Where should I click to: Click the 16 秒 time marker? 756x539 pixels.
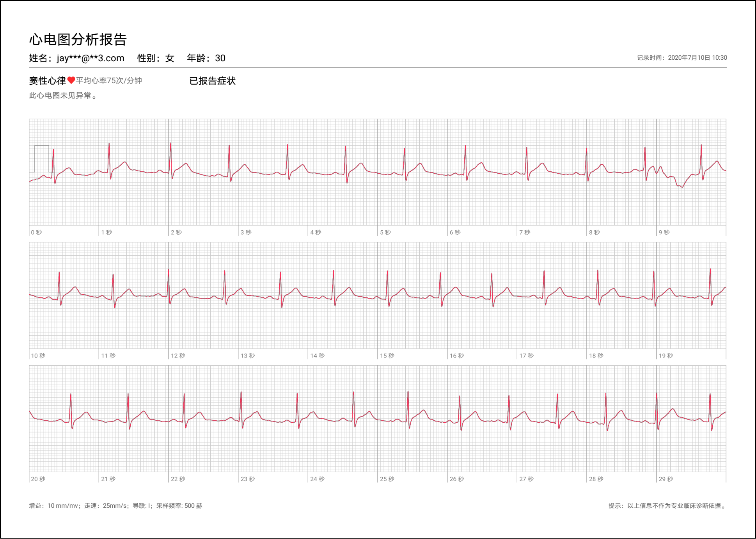click(457, 356)
